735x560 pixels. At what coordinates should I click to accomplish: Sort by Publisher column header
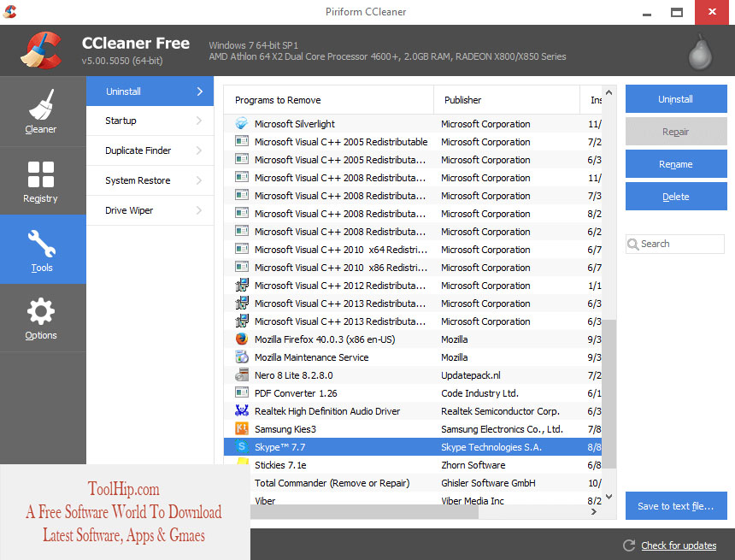coord(507,100)
